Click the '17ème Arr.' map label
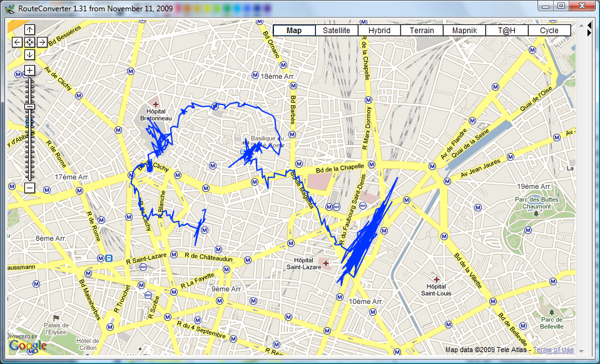Image resolution: width=600 pixels, height=364 pixels. [71, 178]
